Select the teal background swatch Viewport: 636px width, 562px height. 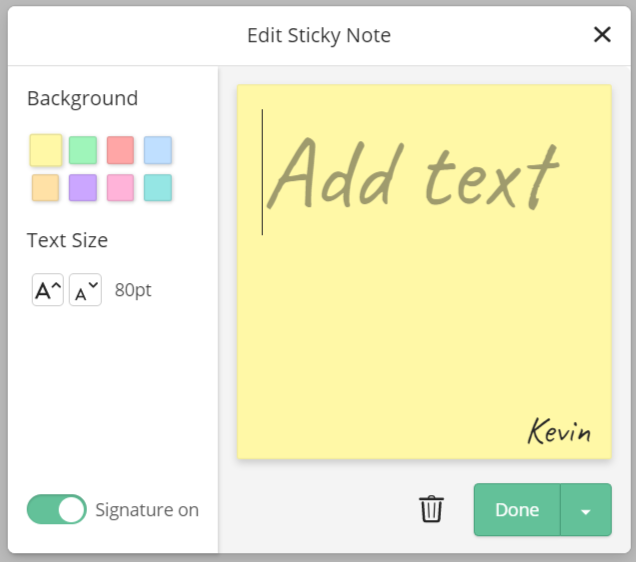coord(158,188)
